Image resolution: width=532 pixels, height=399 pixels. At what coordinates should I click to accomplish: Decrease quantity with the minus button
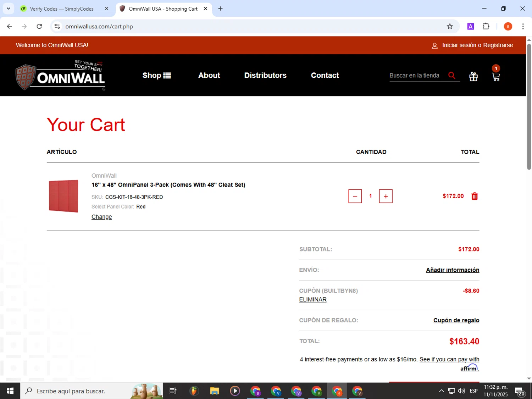(355, 196)
